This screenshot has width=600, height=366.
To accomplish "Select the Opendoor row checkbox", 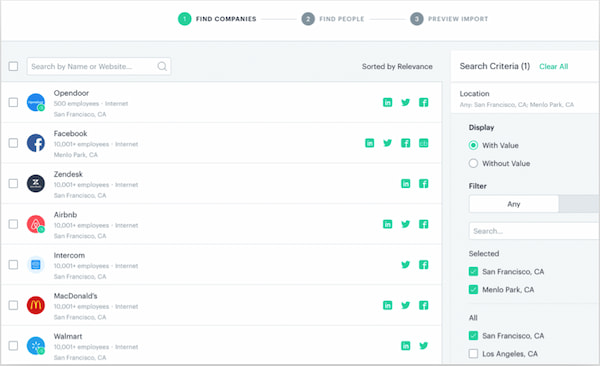I will [x=13, y=102].
